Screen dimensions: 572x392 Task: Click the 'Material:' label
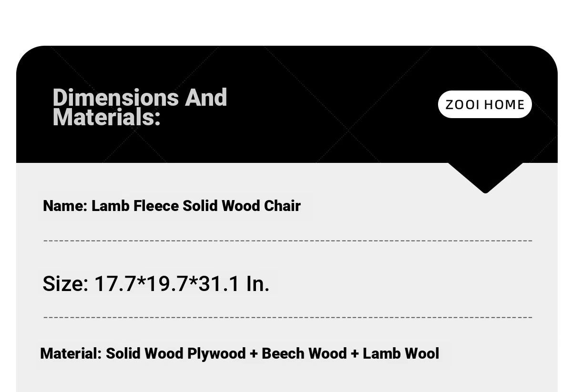click(x=71, y=353)
